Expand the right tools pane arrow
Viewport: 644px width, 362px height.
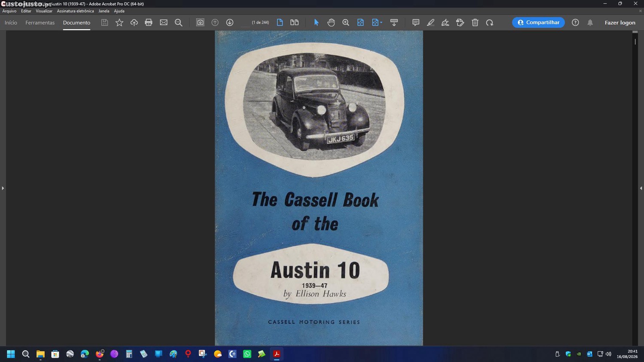(x=641, y=188)
